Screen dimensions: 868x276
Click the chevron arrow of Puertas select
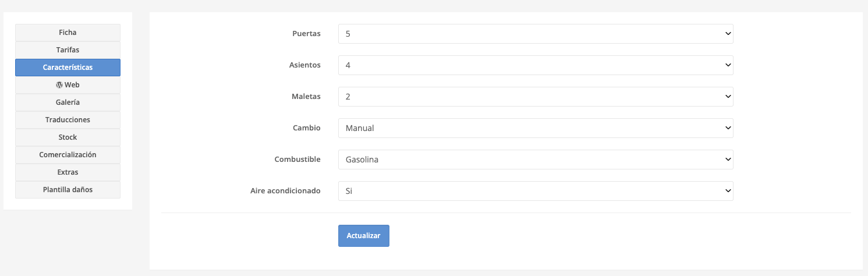(x=728, y=34)
